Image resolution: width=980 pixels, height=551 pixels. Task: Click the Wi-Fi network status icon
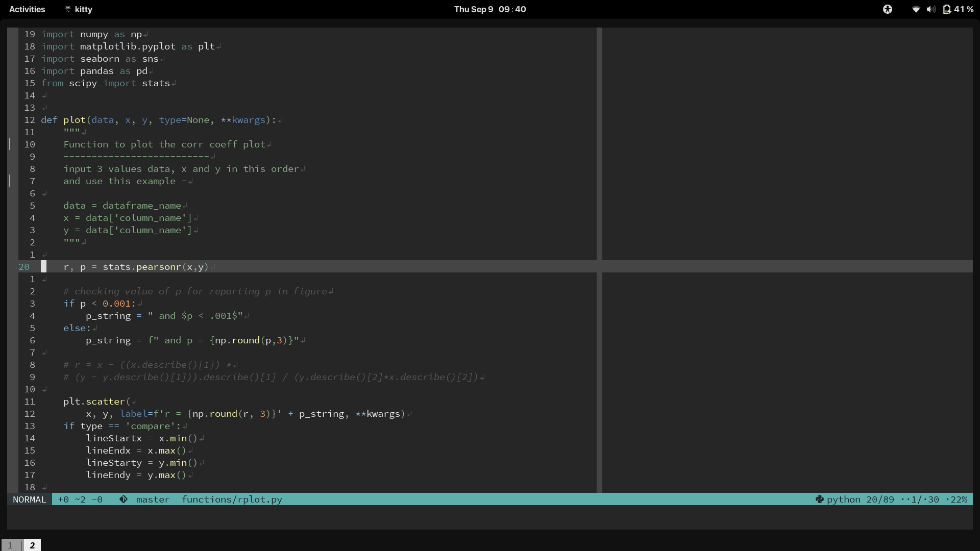[x=916, y=9]
